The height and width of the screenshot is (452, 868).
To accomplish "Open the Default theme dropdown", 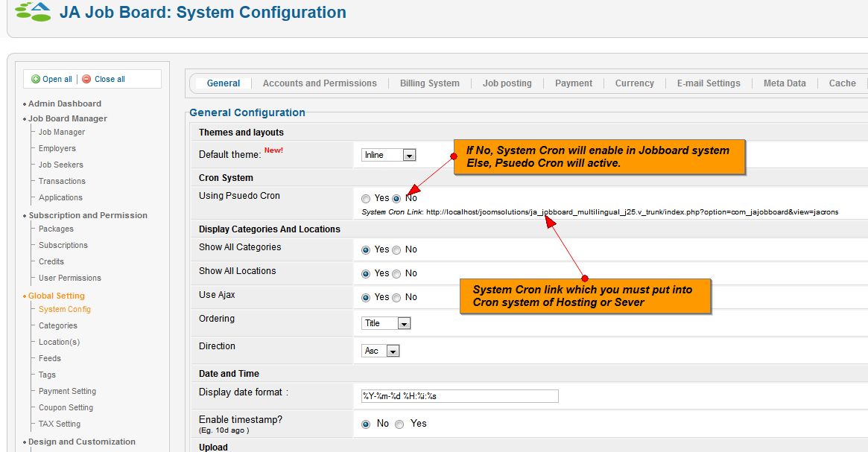I will point(387,154).
